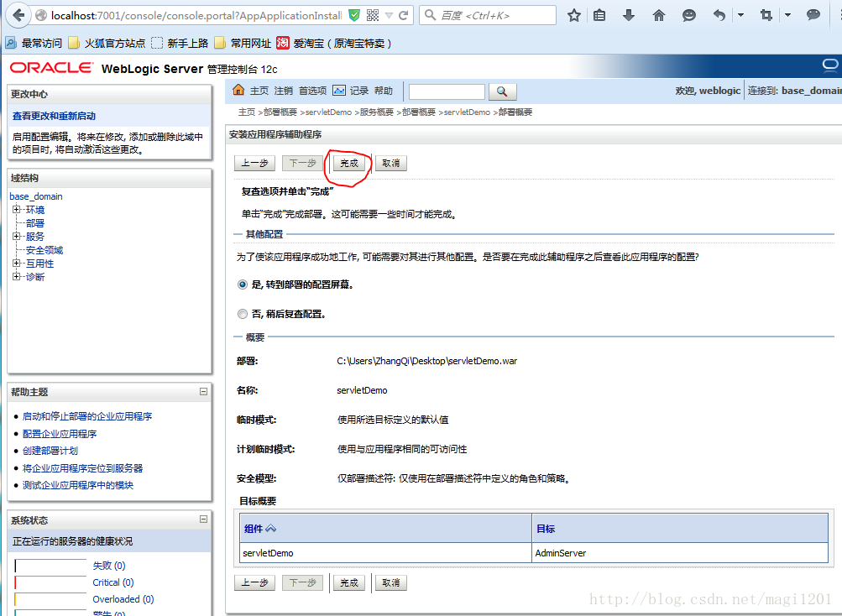Expand the 服务 tree node
This screenshot has width=842, height=616.
pyautogui.click(x=17, y=237)
